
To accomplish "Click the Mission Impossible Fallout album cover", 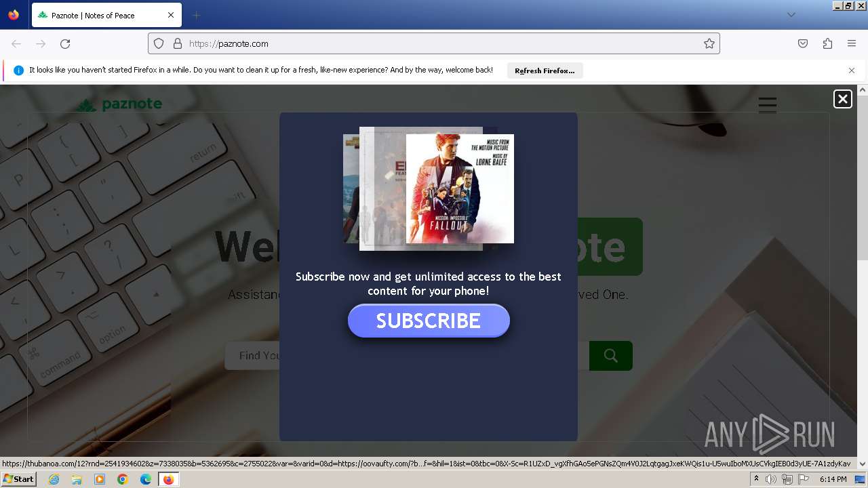I will pyautogui.click(x=460, y=188).
